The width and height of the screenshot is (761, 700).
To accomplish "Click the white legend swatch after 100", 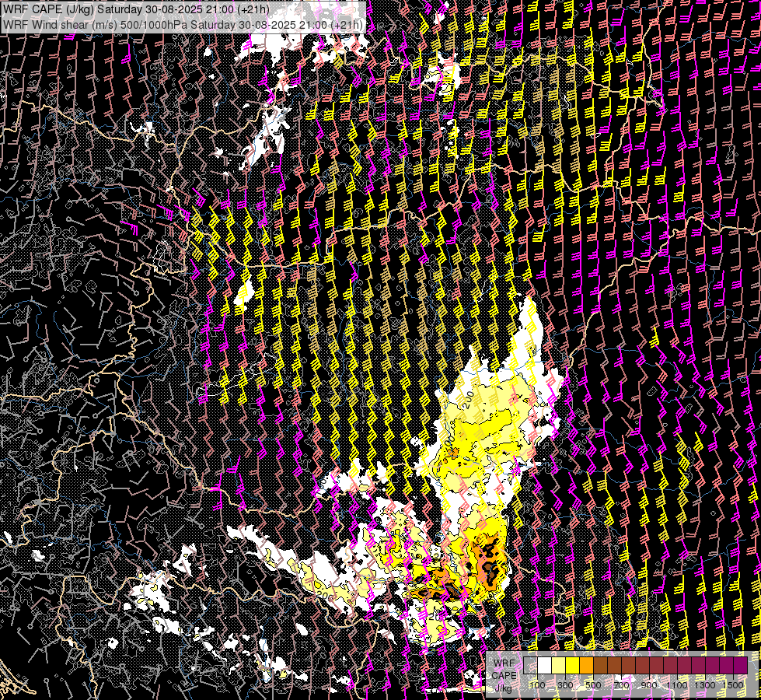I will click(x=545, y=665).
